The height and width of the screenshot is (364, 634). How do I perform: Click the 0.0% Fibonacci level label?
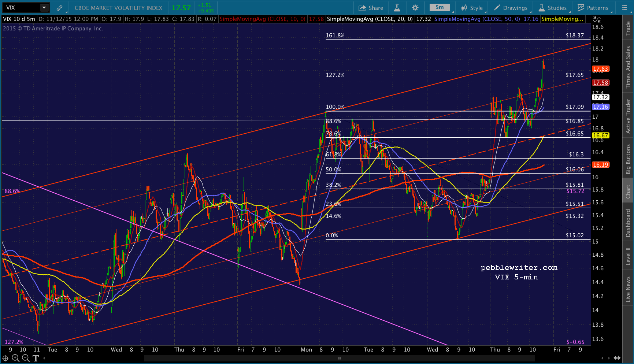pos(332,235)
